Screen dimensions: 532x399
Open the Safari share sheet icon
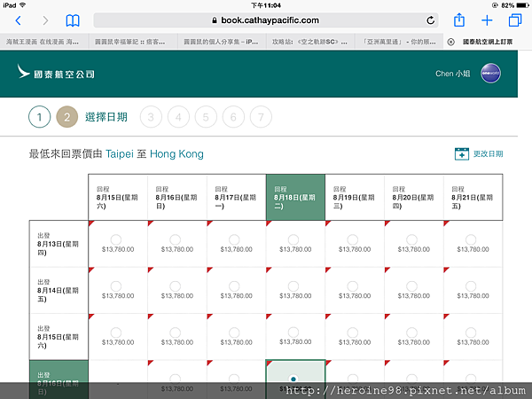click(x=459, y=20)
